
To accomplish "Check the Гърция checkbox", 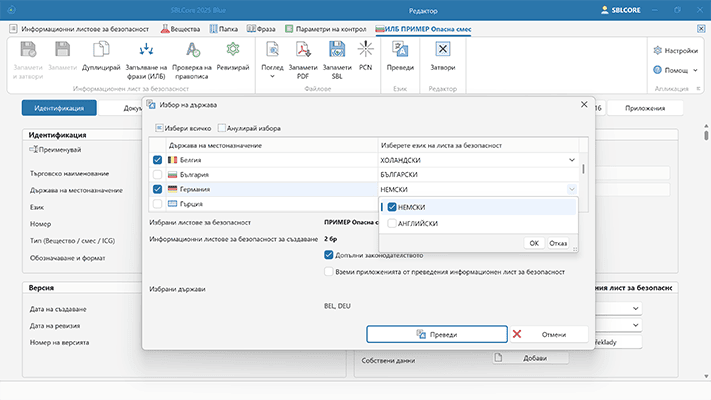I will pyautogui.click(x=157, y=204).
